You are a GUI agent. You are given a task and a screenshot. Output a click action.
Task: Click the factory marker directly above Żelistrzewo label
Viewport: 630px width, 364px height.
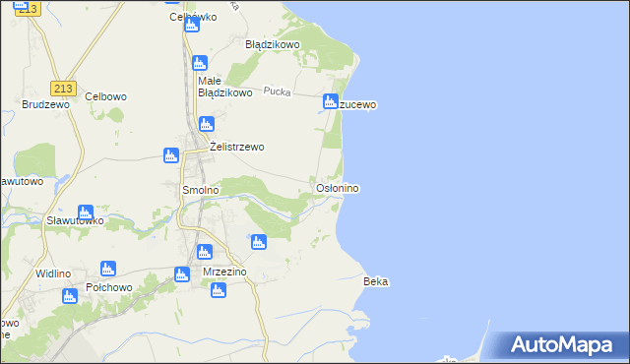[x=207, y=124]
